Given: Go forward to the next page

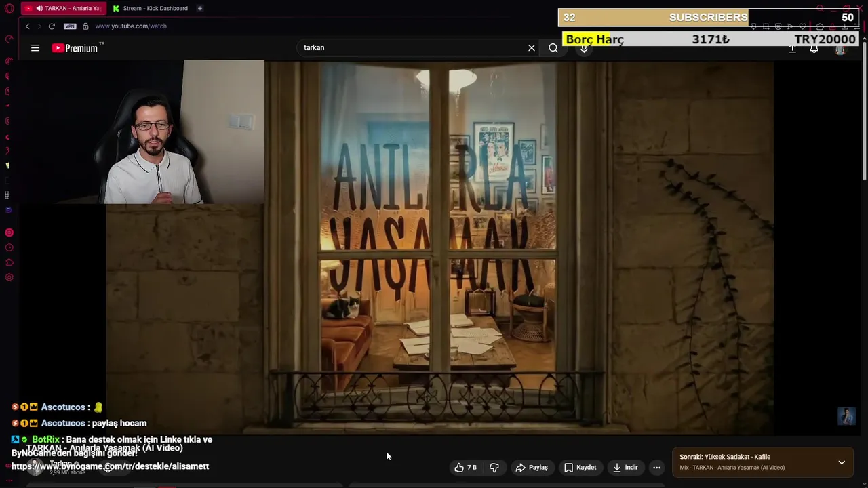Looking at the screenshot, I should 39,26.
